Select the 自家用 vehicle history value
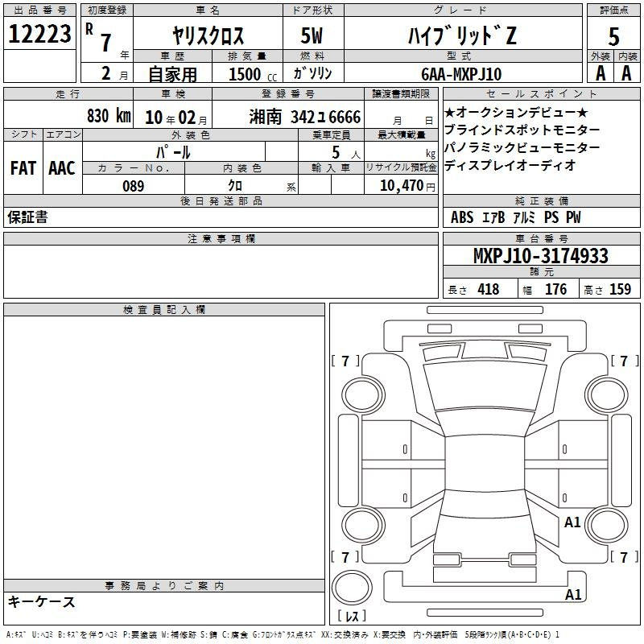Screen dimensions: 644x644 pyautogui.click(x=172, y=74)
